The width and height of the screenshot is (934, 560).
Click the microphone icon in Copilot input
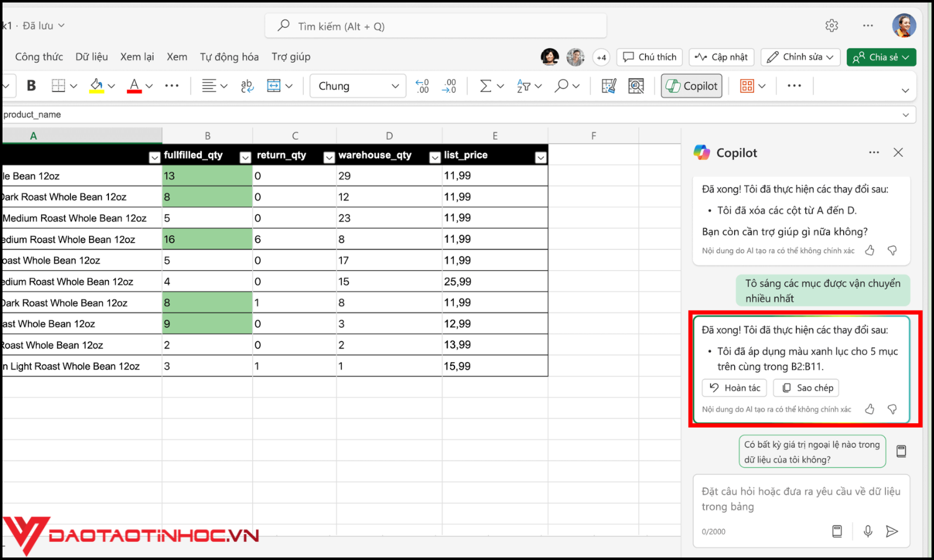pos(867,531)
